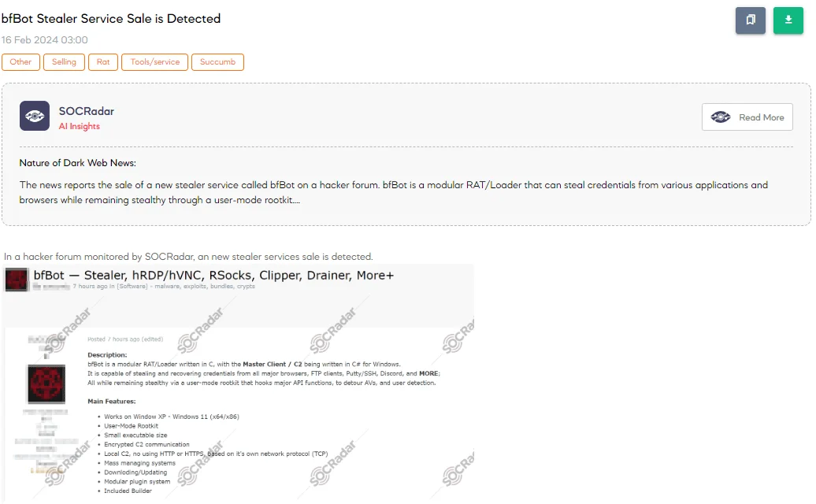Screen dimensions: 816x504
Task: Click the Works on Window XP bullet
Action: click(x=172, y=417)
